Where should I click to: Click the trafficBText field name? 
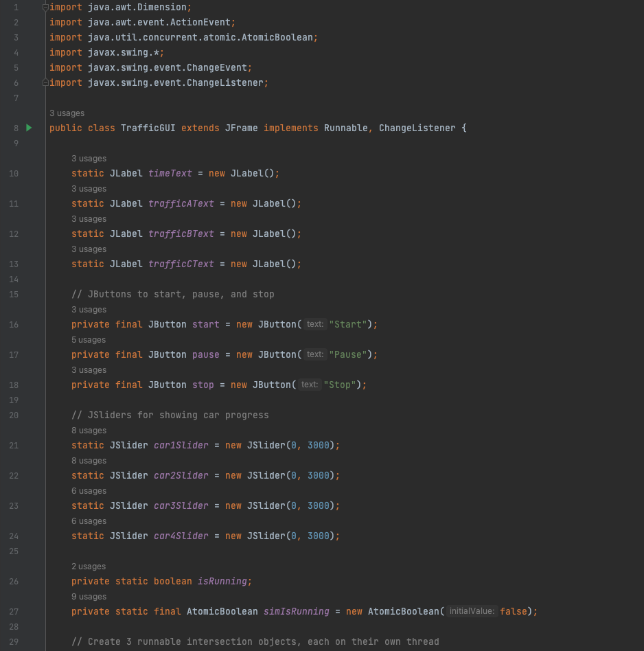point(181,233)
